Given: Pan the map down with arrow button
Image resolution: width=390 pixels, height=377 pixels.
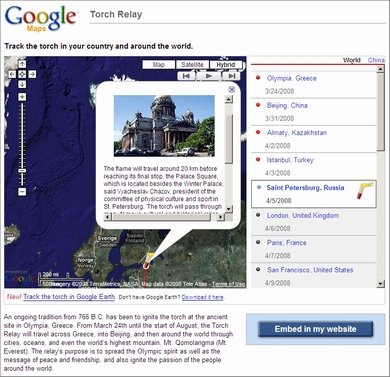Looking at the screenshot, I should tap(22, 84).
